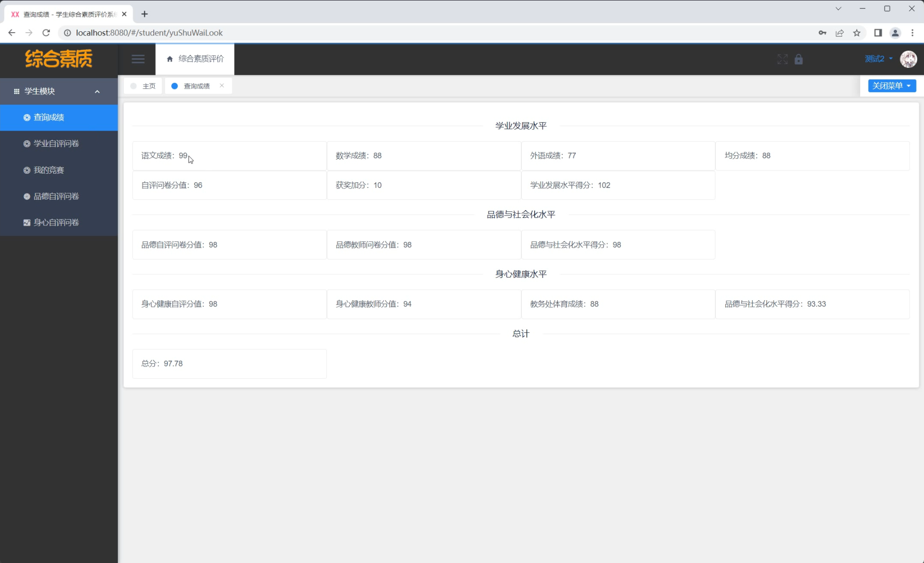Expand the 测试2 user dropdown
The height and width of the screenshot is (563, 924).
[879, 59]
